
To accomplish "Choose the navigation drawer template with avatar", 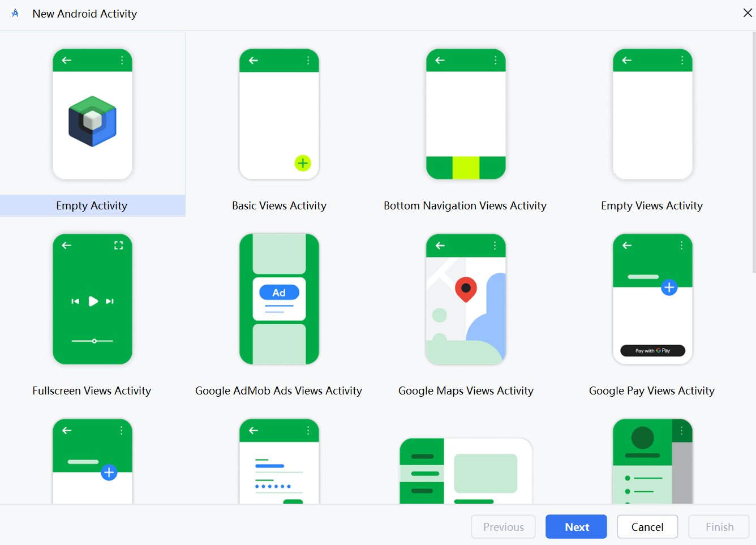I will [x=652, y=461].
